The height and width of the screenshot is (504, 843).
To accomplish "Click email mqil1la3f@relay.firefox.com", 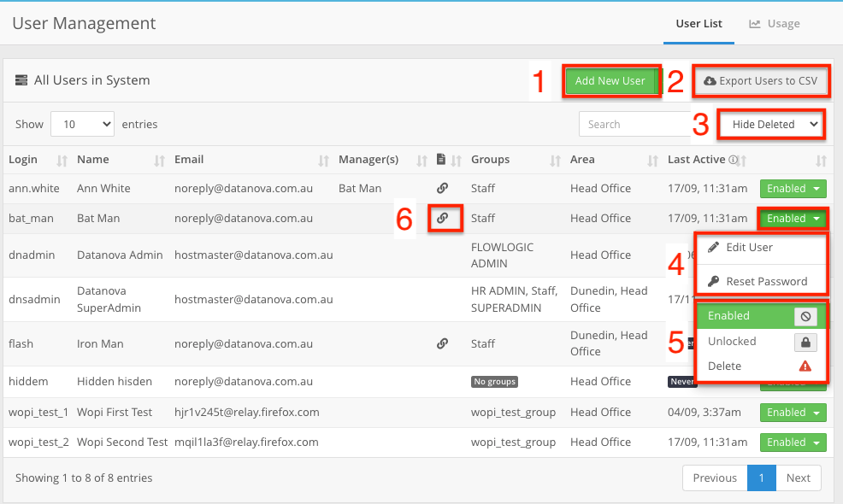I will tap(246, 442).
